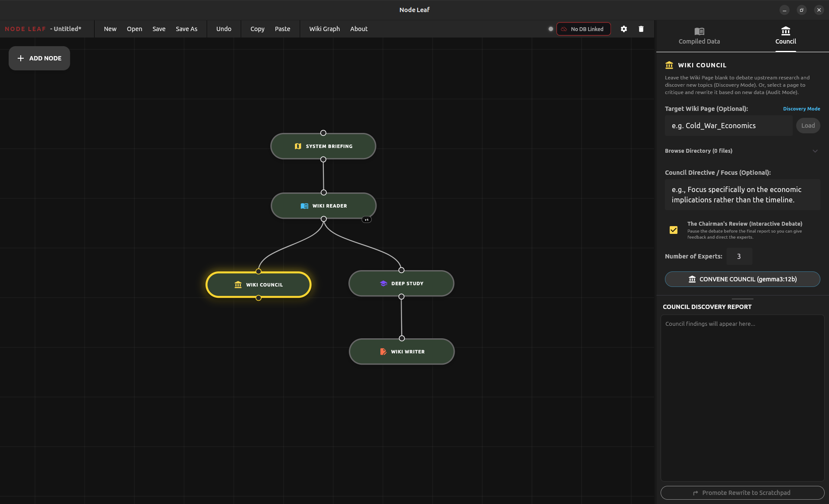The width and height of the screenshot is (829, 504).
Task: Click the System Briefing node map icon
Action: tap(298, 146)
